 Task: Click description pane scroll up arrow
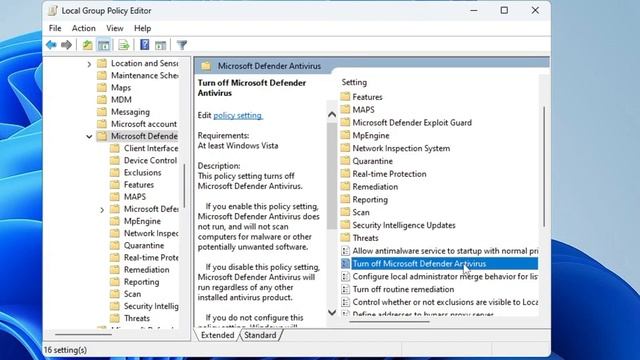[332, 115]
